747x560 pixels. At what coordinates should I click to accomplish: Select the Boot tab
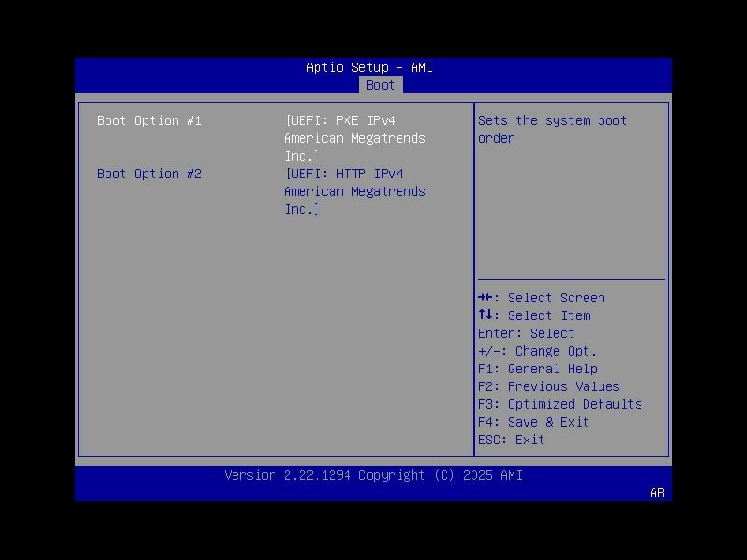(x=380, y=85)
